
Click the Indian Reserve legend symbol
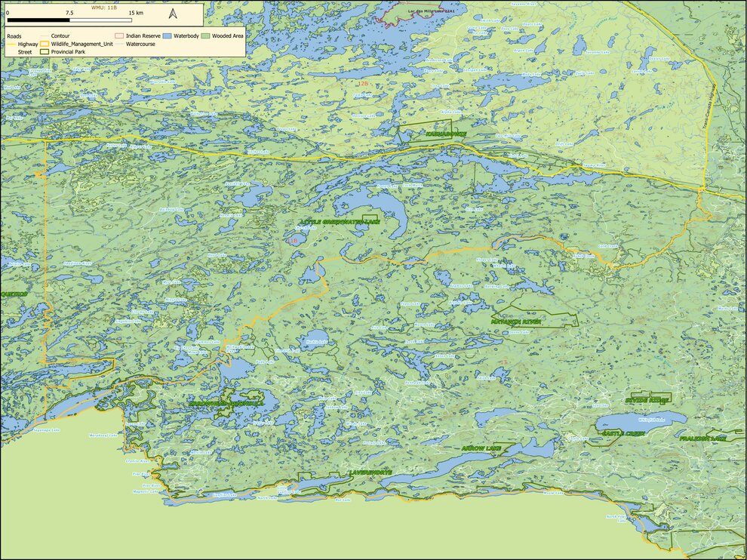(119, 35)
